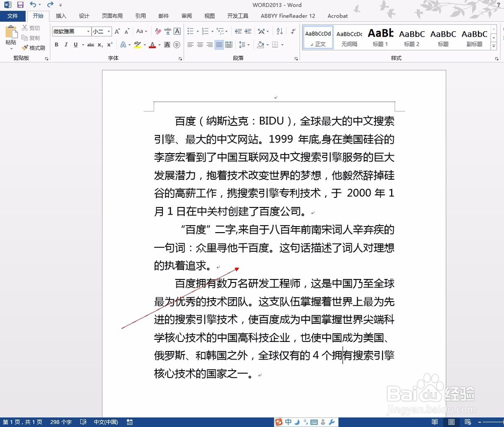Switch to the 插入 tab
The width and height of the screenshot is (504, 427).
click(61, 16)
